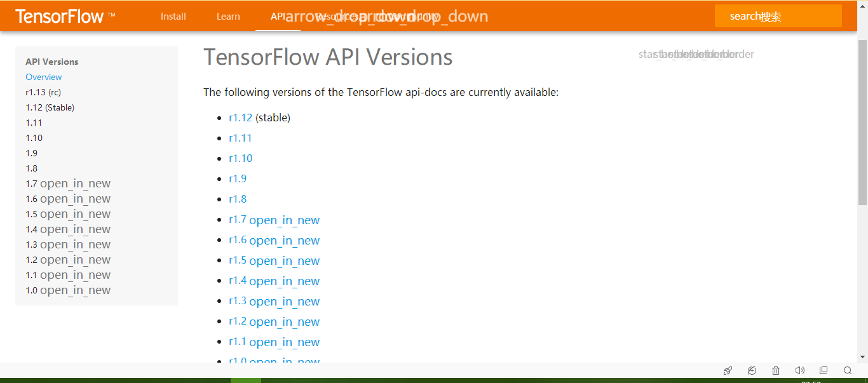This screenshot has width=868, height=383.
Task: Open 1.12 (Stable) in the sidebar
Action: pos(50,107)
